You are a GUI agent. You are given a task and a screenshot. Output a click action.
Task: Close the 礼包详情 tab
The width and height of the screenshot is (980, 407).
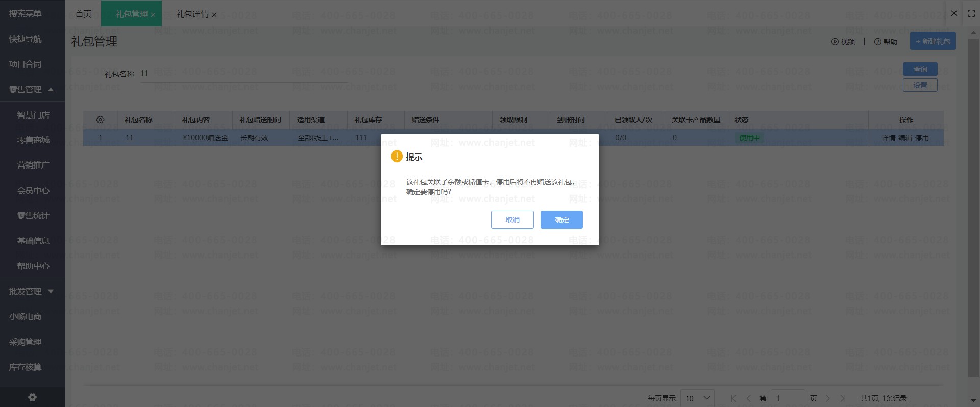tap(214, 15)
